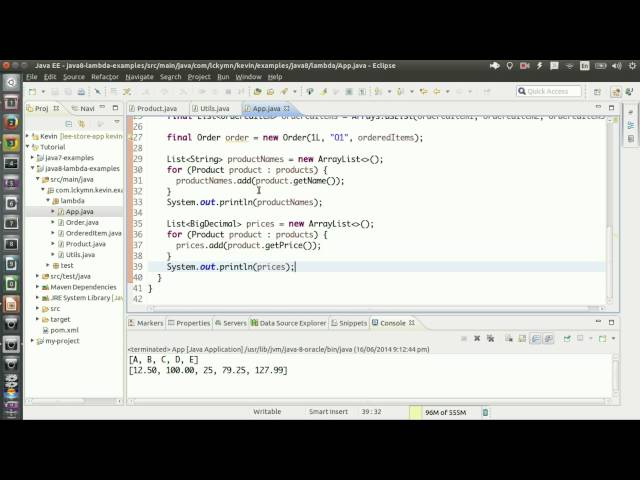This screenshot has width=640, height=480.
Task: Select the target folder in the tree
Action: tap(56, 319)
